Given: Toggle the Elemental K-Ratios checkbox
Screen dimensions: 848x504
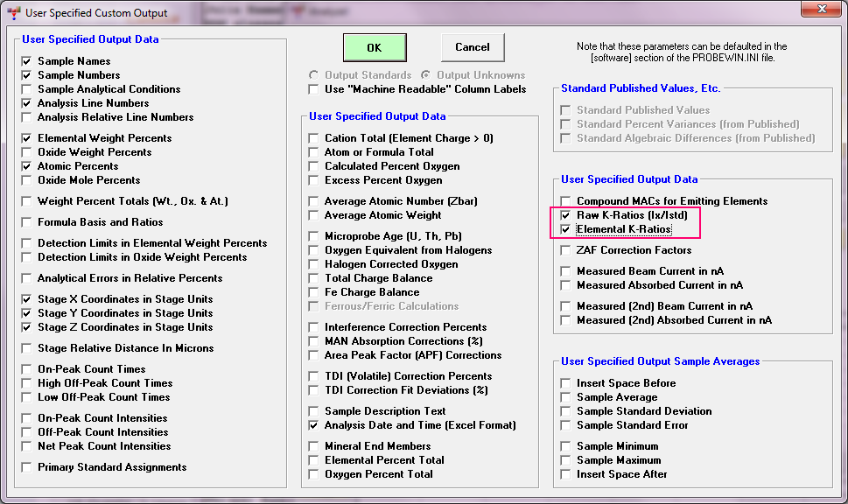Looking at the screenshot, I should [x=566, y=229].
